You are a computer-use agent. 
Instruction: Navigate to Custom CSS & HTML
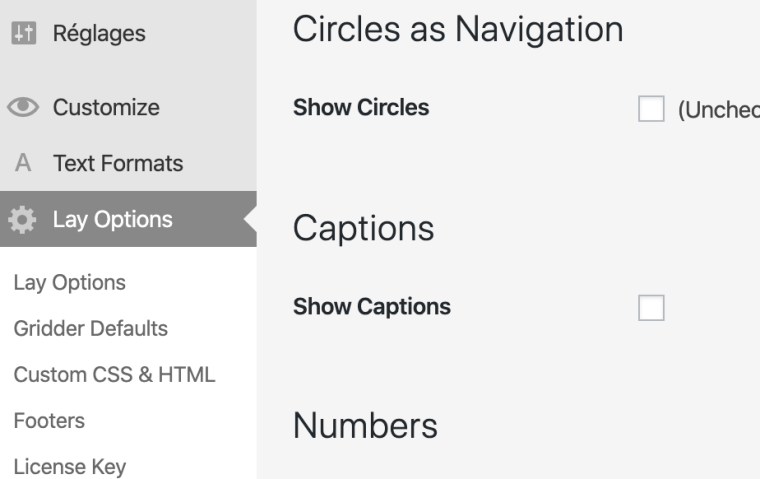click(114, 375)
